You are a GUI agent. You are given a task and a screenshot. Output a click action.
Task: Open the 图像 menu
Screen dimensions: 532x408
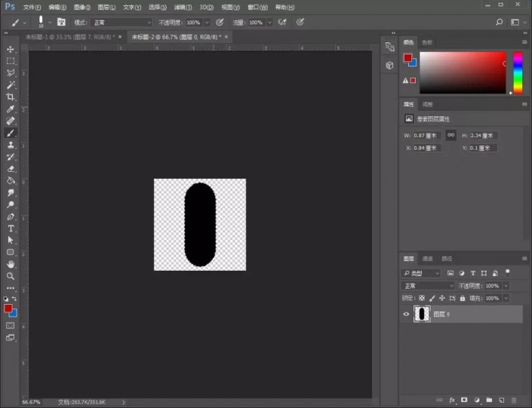[x=81, y=7]
